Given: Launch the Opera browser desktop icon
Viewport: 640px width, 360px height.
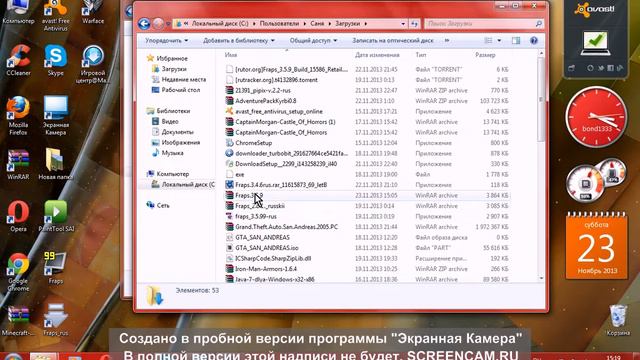Looking at the screenshot, I should [18, 216].
